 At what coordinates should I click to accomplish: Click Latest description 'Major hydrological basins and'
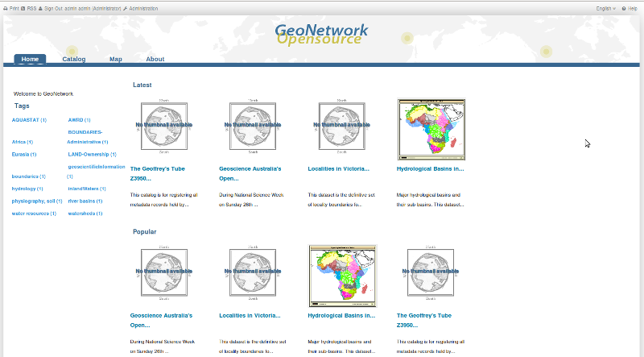coord(428,195)
